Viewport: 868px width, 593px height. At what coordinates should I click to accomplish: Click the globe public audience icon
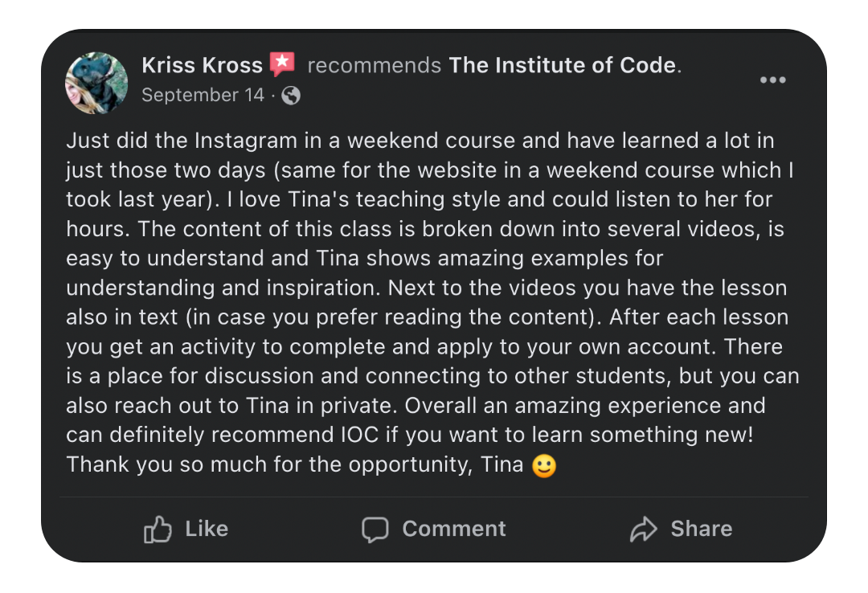click(291, 96)
